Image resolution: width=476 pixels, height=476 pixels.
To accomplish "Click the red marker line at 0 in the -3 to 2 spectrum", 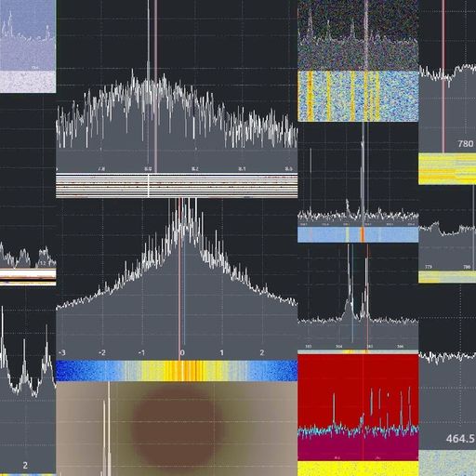I will click(179, 279).
